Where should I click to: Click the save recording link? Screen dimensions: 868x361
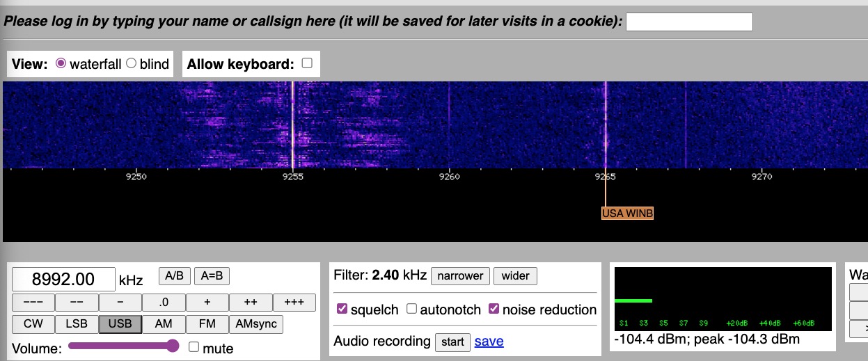coord(489,342)
